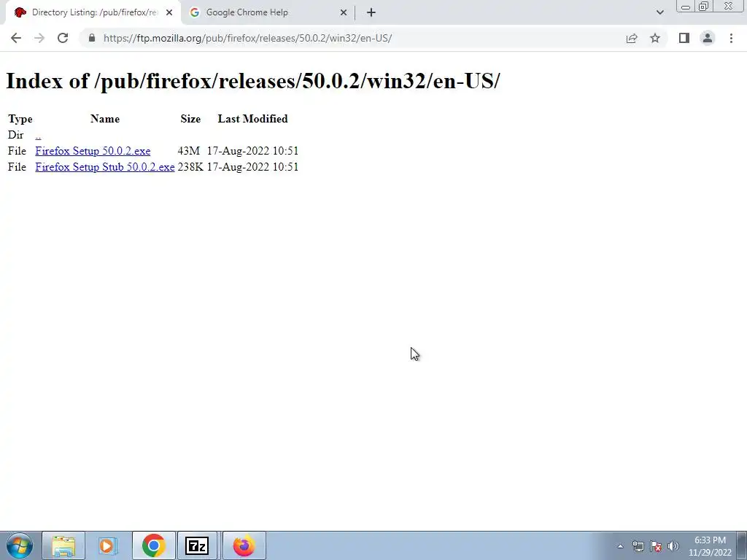Restore down the Chrome window
Viewport: 747px width, 560px height.
(x=703, y=7)
